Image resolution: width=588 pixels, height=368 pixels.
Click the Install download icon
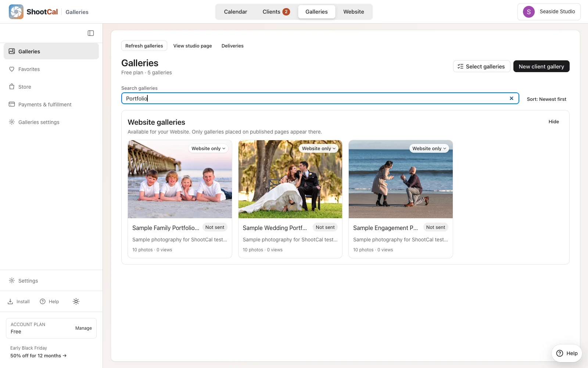coord(10,301)
